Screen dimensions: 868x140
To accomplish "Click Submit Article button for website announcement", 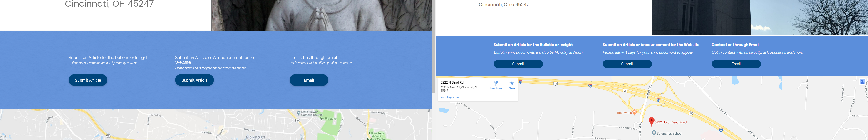I will tap(194, 80).
